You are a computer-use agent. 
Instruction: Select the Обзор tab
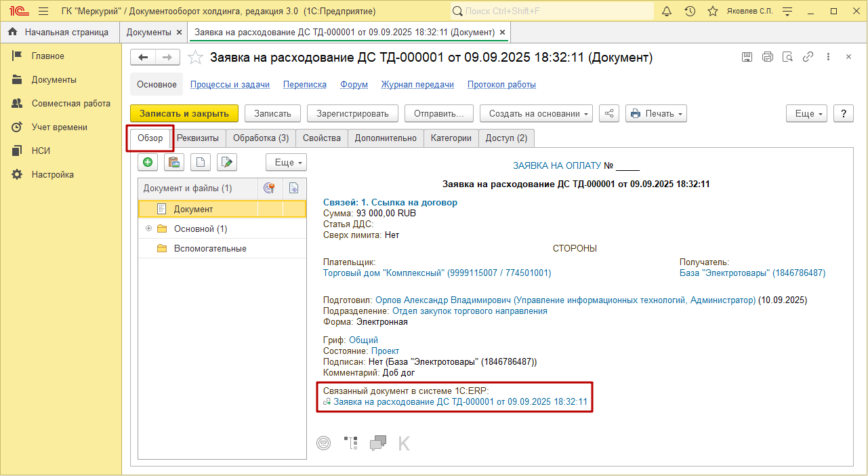(x=150, y=138)
